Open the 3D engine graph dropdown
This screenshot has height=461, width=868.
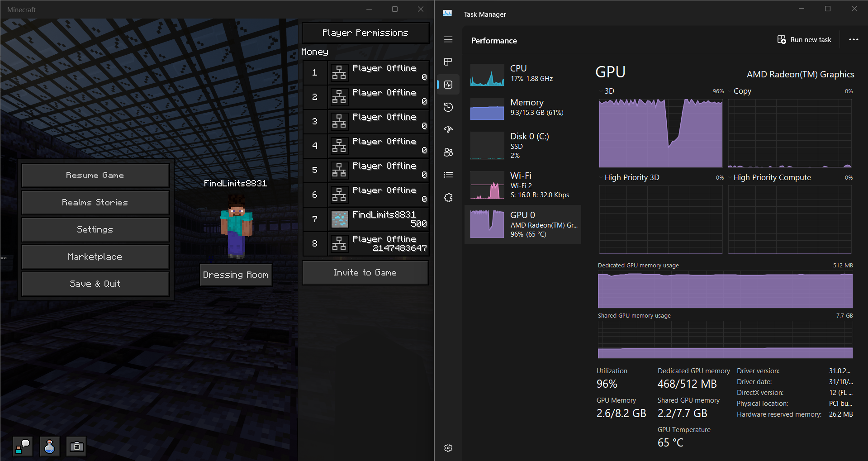(x=601, y=91)
